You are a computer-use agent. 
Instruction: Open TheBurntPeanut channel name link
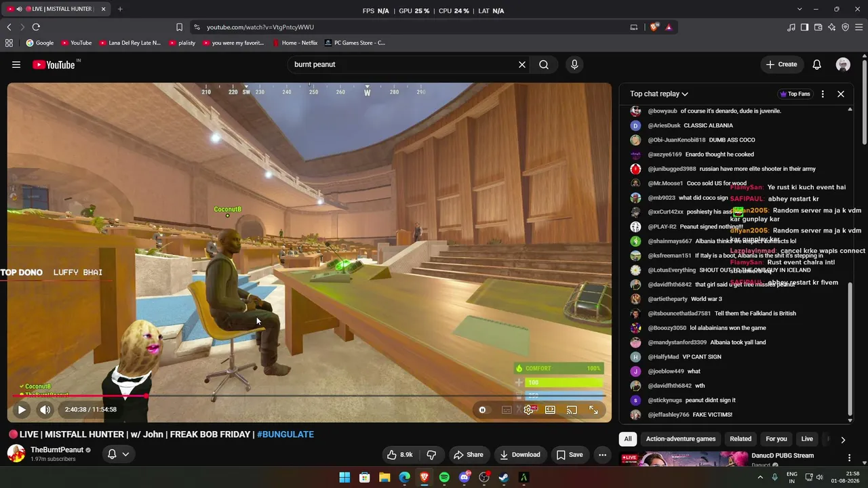[x=57, y=450]
